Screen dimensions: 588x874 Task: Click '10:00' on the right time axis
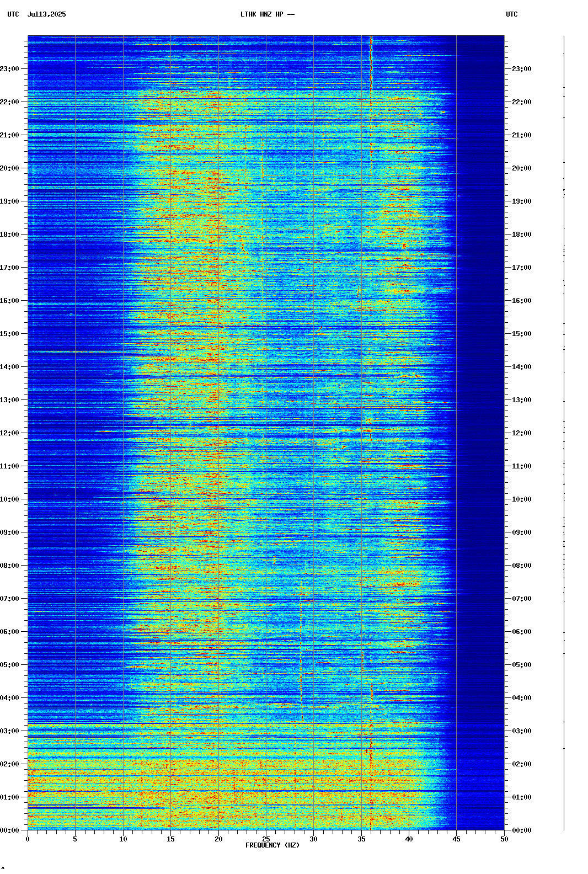pos(522,499)
